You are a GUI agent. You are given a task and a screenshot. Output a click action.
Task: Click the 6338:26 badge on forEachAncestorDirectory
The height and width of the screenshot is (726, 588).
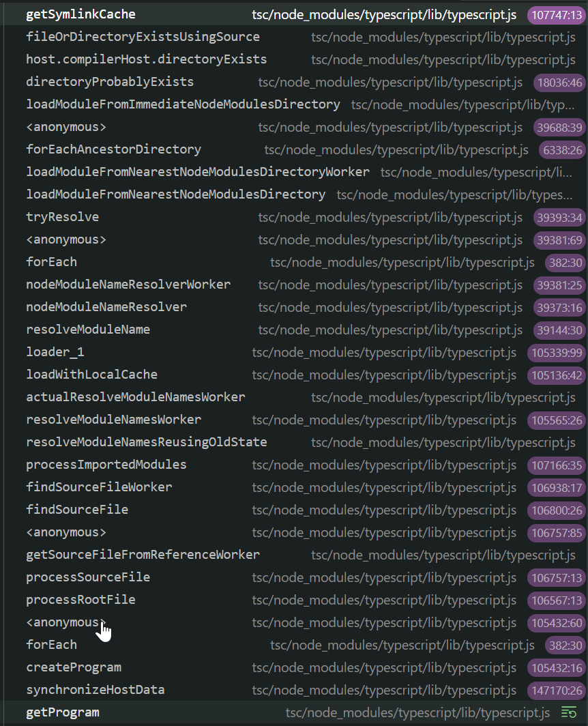point(562,150)
